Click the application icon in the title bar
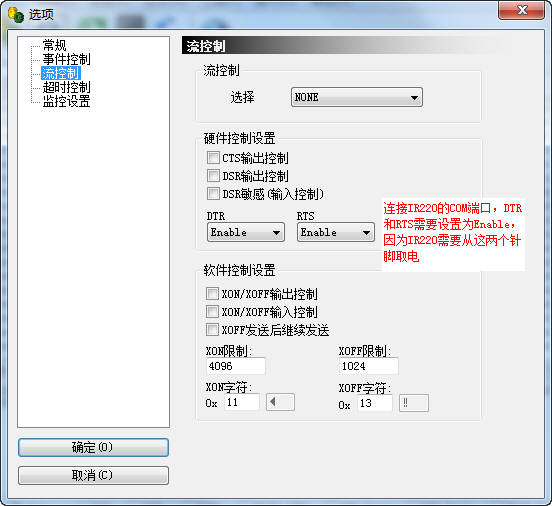The image size is (552, 506). (x=16, y=14)
